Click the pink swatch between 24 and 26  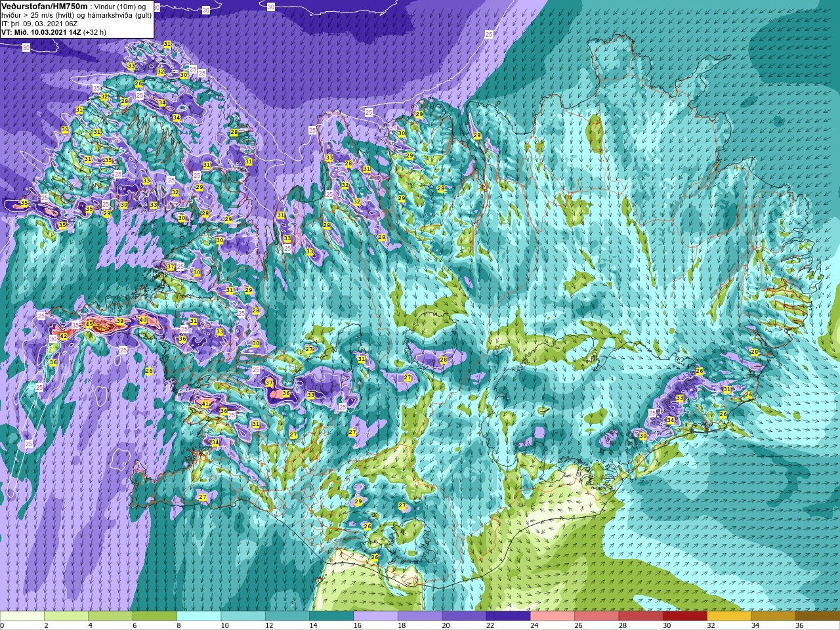552,616
